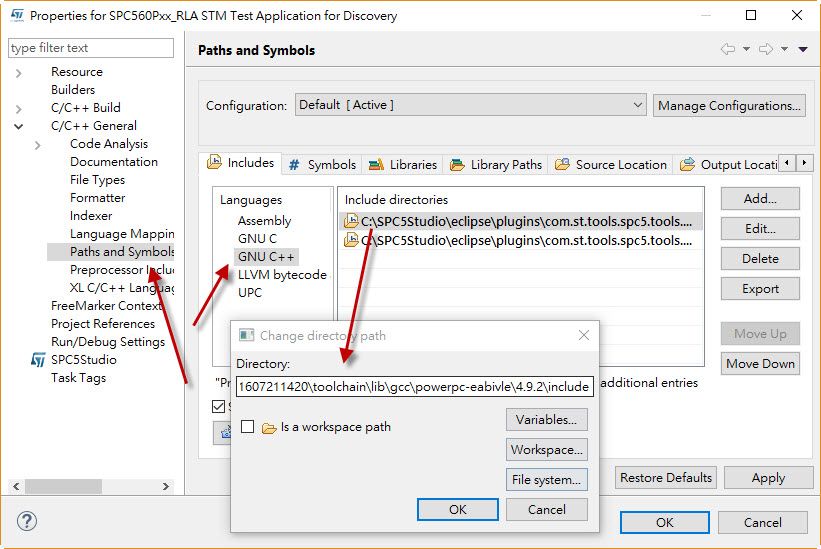Image resolution: width=821 pixels, height=549 pixels.
Task: Confirm Change directory path dialog with OK
Action: coord(458,509)
